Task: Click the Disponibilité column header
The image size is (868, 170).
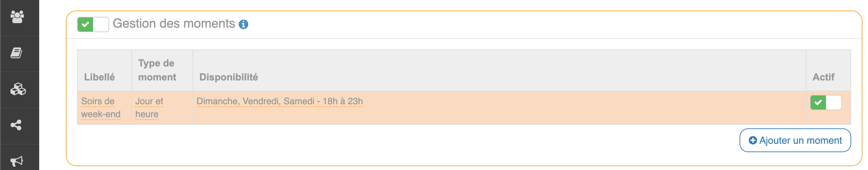Action: [x=229, y=77]
